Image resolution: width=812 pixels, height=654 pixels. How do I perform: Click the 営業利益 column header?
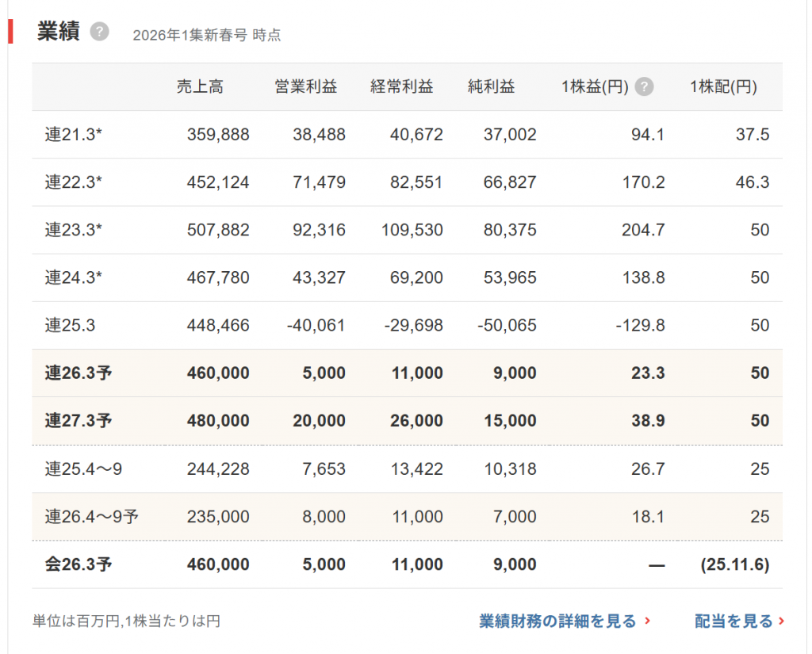pos(305,87)
